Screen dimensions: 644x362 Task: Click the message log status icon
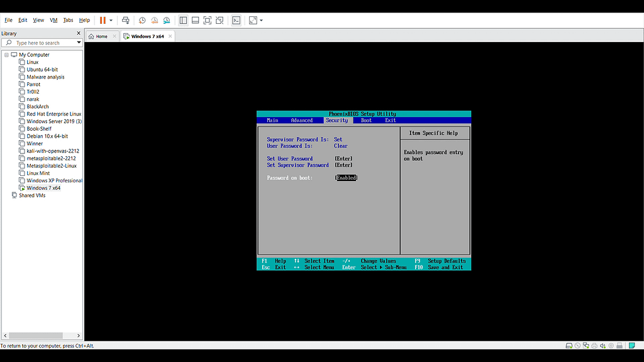pyautogui.click(x=631, y=346)
